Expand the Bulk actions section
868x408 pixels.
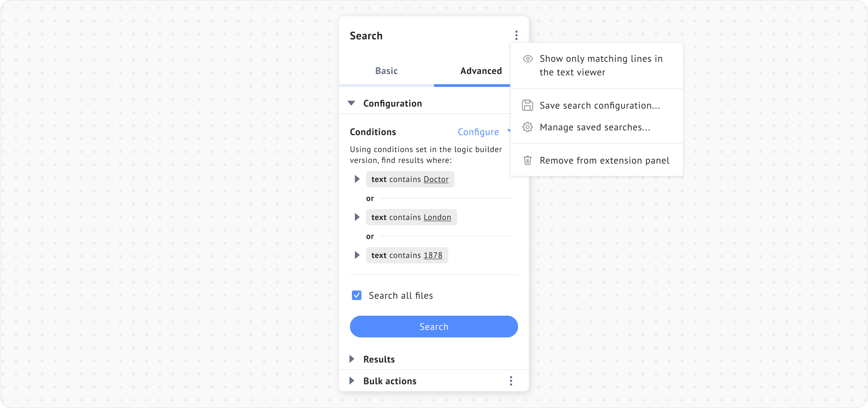[x=352, y=381]
